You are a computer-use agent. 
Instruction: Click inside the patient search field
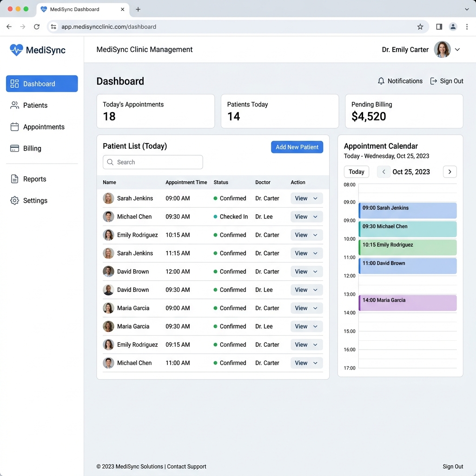click(x=152, y=162)
